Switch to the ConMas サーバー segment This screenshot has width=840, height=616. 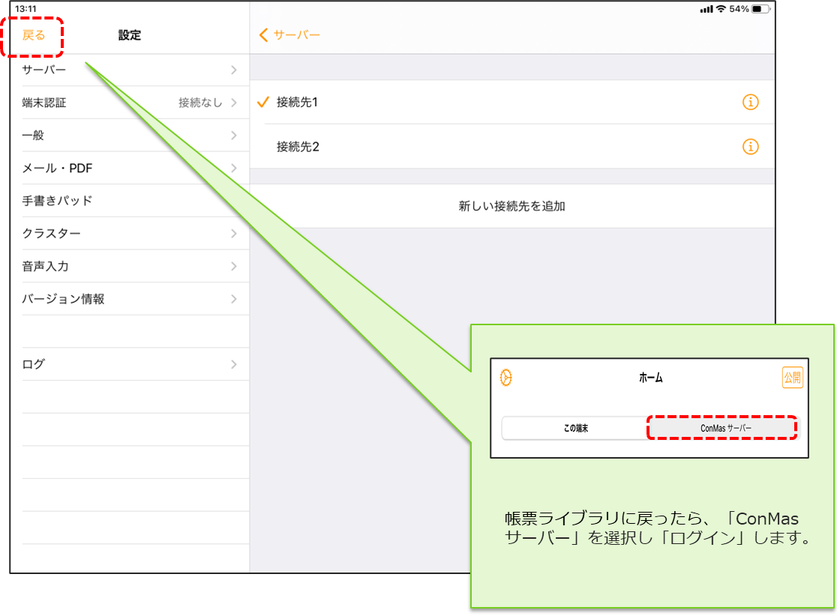coord(721,428)
